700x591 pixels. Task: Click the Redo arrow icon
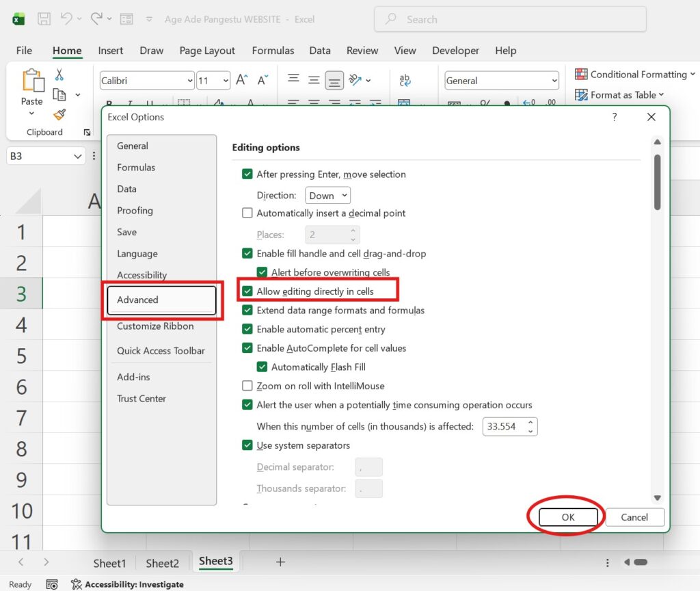[x=96, y=18]
